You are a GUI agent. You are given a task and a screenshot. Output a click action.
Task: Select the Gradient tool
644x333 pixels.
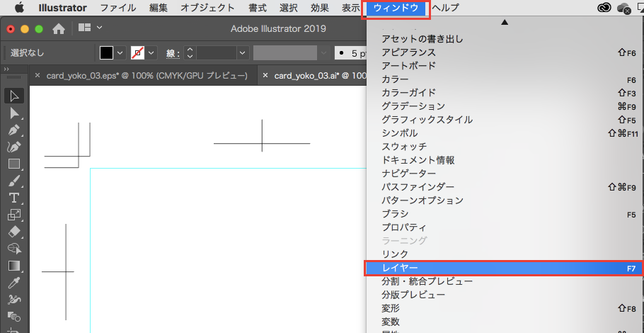coord(13,266)
